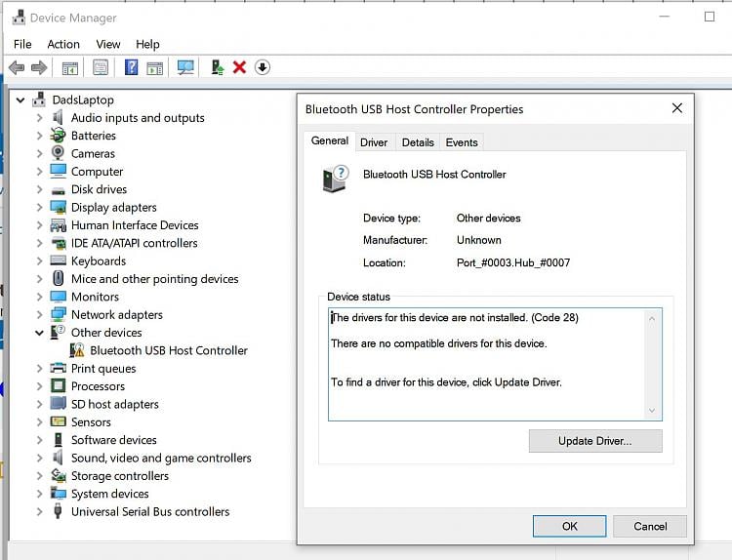Click the Show/Hide Console Tree icon
The image size is (732, 560).
point(70,68)
